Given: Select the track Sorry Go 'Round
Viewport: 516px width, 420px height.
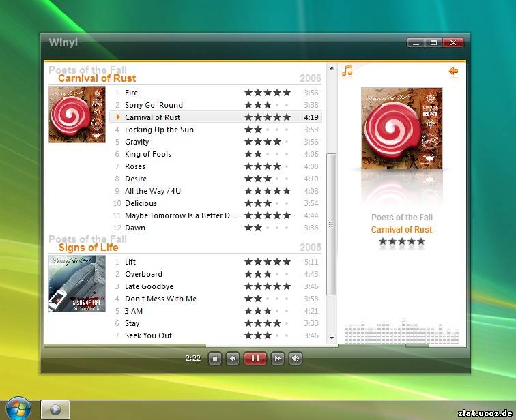Looking at the screenshot, I should (x=216, y=105).
